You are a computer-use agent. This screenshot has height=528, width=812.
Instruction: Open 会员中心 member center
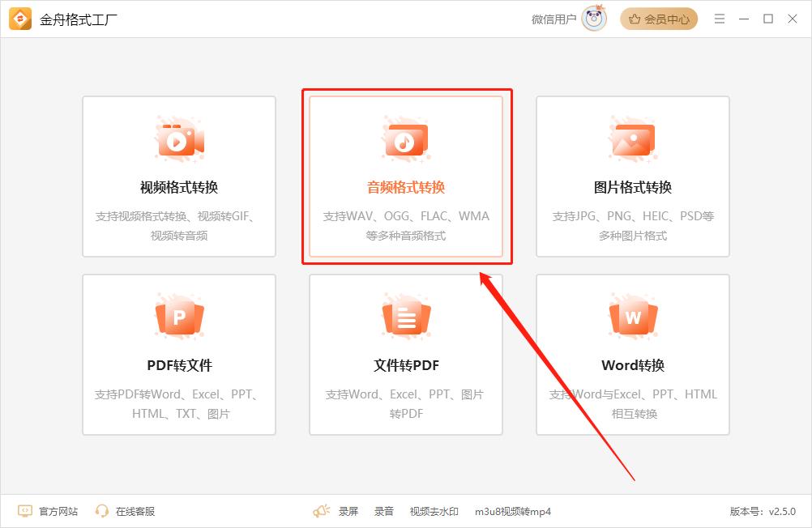(659, 19)
